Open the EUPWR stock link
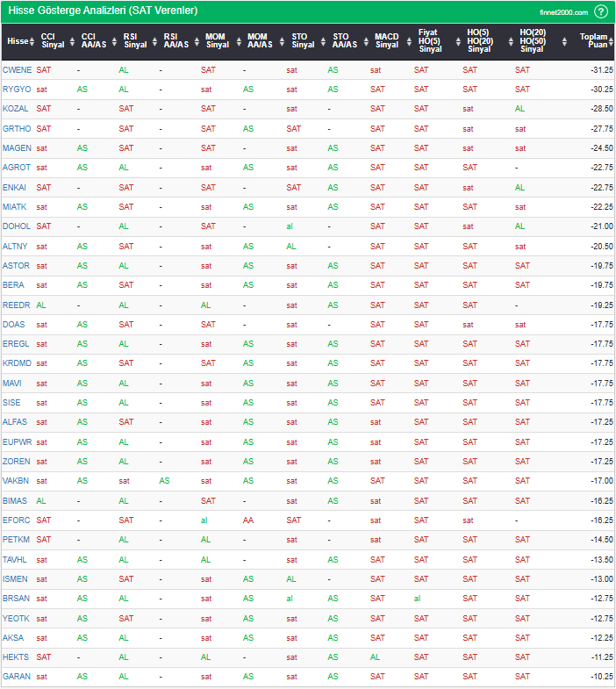The width and height of the screenshot is (616, 689). [x=18, y=442]
